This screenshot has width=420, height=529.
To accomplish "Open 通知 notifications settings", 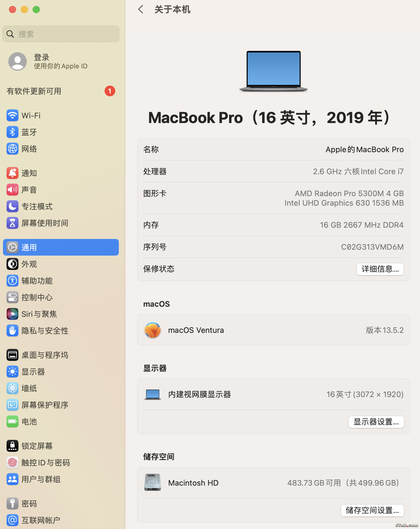I will pyautogui.click(x=29, y=173).
